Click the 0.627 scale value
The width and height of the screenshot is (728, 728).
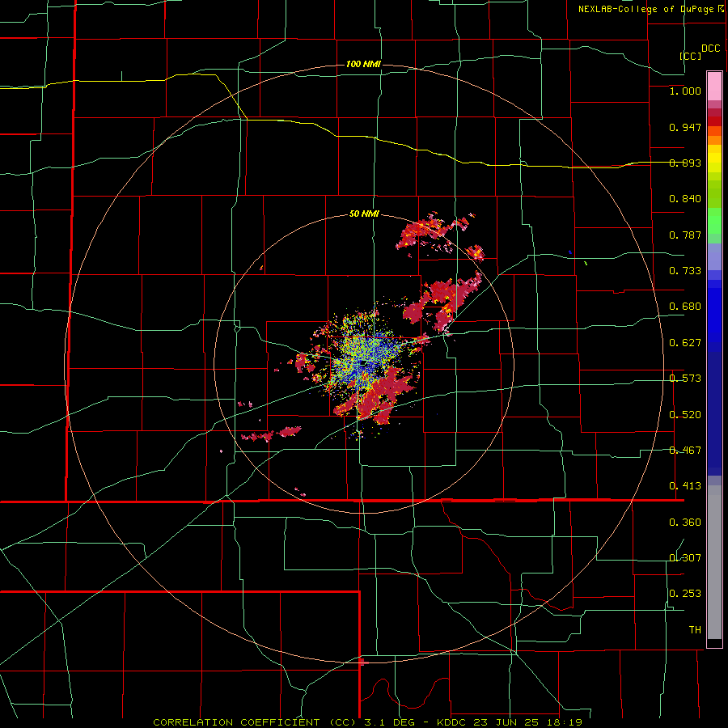[685, 343]
